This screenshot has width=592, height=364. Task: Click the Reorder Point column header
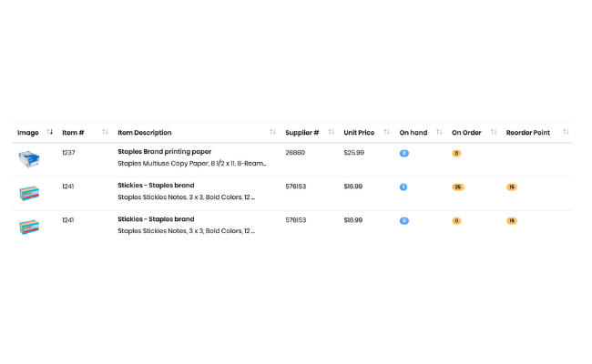(528, 133)
